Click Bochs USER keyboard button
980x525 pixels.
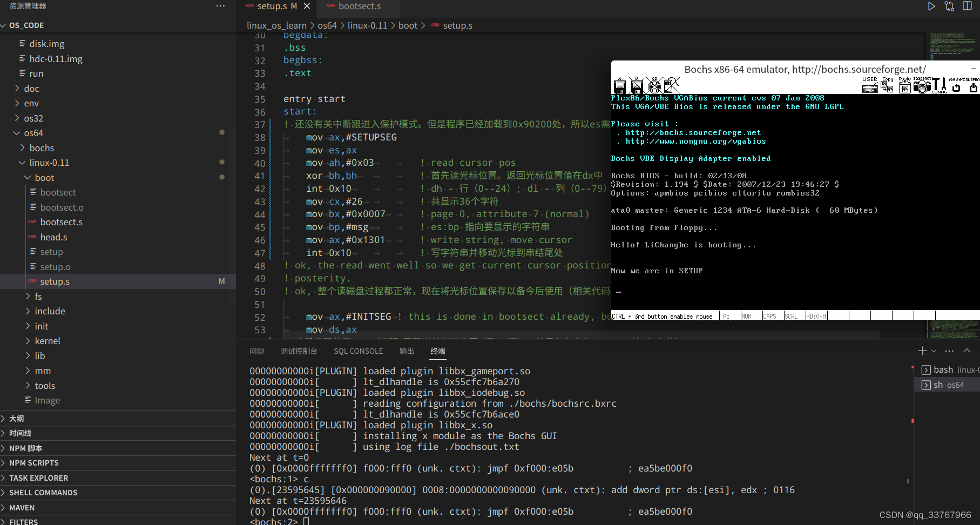(870, 85)
